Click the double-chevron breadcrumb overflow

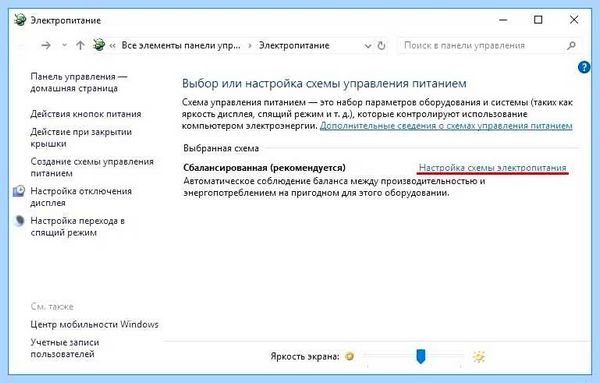click(x=112, y=46)
